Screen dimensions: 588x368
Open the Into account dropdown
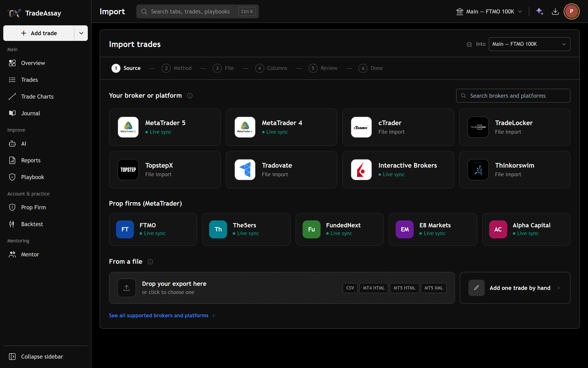(x=529, y=44)
